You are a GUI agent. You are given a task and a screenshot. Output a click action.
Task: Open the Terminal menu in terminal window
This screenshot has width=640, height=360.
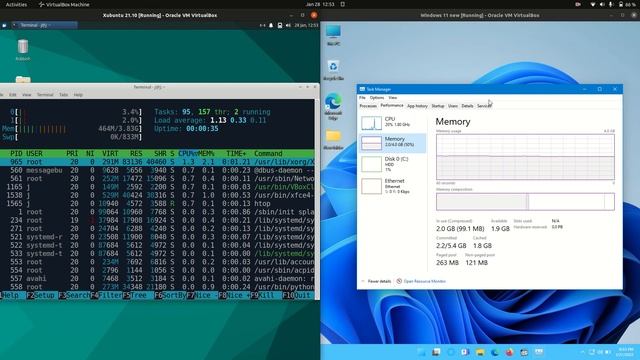[x=45, y=95]
